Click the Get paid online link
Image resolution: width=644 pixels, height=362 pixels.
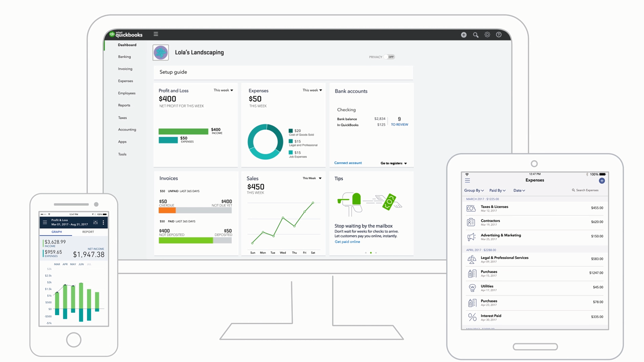coord(347,242)
